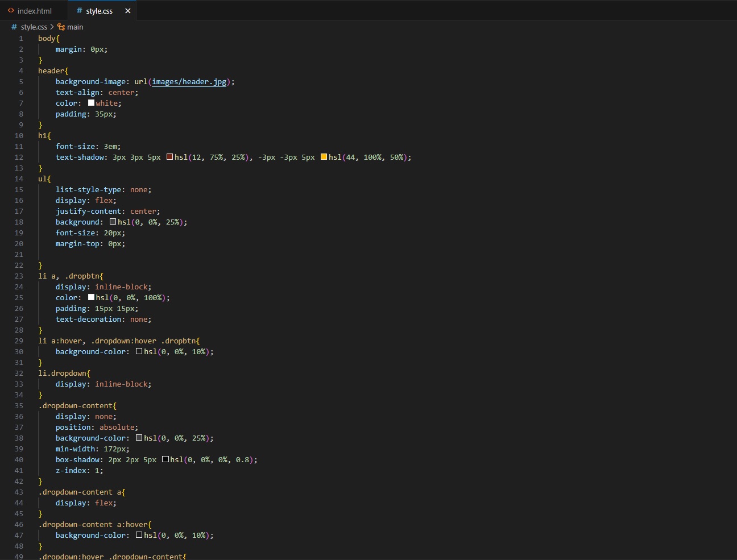This screenshot has width=737, height=560.
Task: Click the CSS hash icon in style.css tab
Action: point(79,11)
